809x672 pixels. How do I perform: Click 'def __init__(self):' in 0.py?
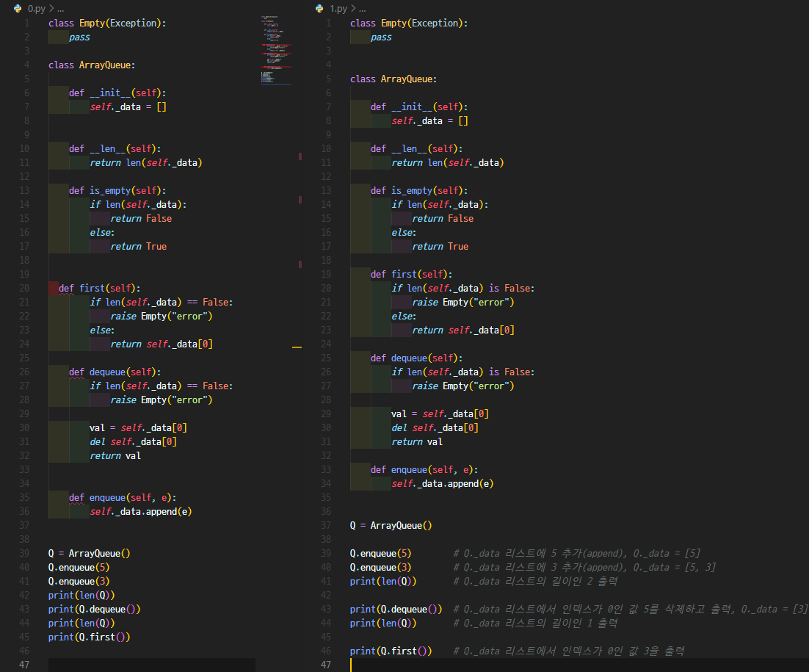coord(117,93)
